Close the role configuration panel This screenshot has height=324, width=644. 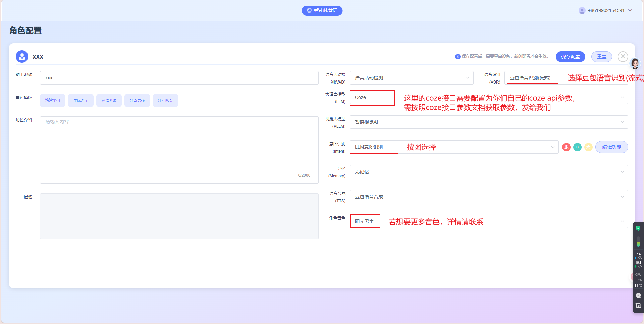[x=623, y=57]
